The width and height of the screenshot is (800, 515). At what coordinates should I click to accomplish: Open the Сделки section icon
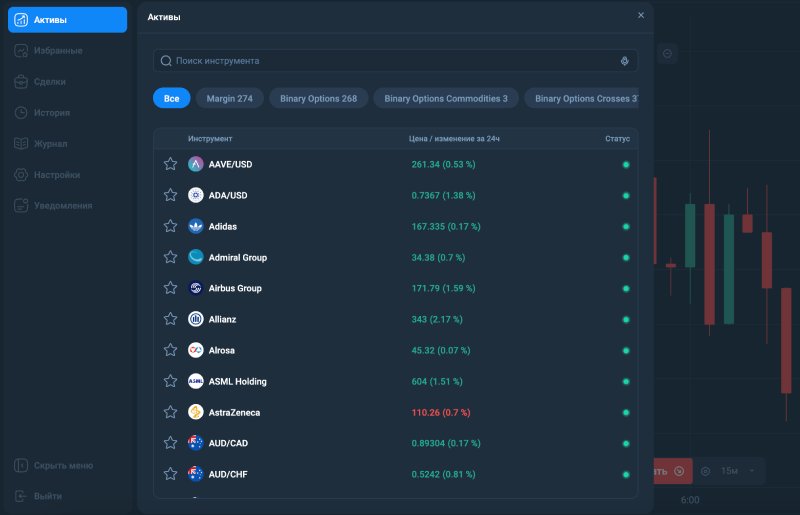coord(21,82)
